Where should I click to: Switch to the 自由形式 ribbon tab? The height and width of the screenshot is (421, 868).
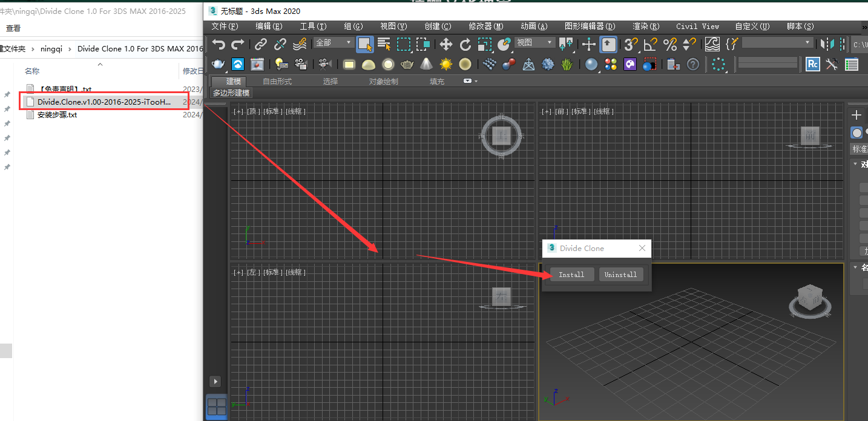(277, 80)
